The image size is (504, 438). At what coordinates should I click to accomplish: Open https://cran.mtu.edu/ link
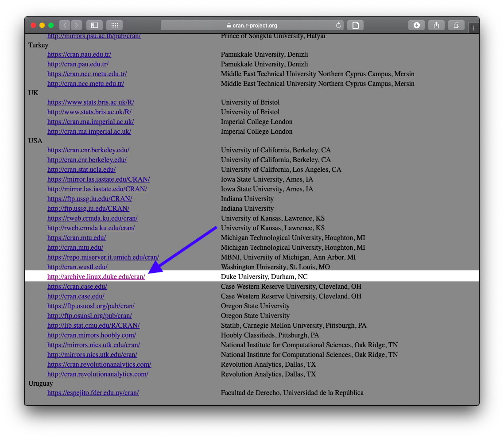(x=77, y=238)
